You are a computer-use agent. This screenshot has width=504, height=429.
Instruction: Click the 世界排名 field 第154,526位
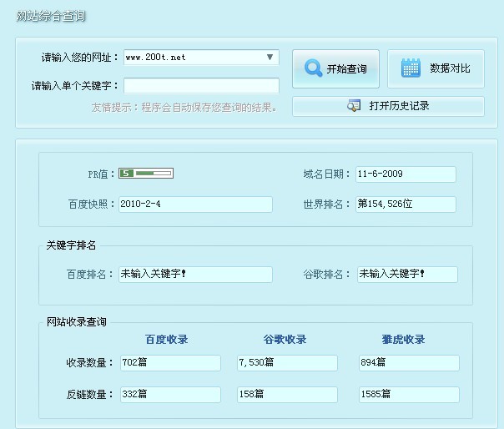[406, 204]
